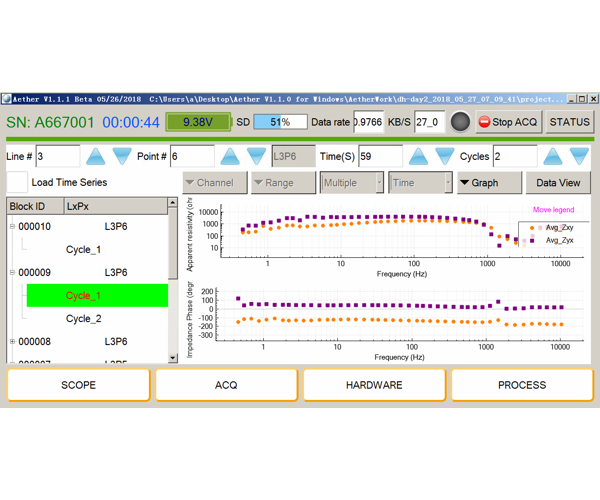
Task: Click the Avg_Zxy legend entry
Action: [559, 228]
